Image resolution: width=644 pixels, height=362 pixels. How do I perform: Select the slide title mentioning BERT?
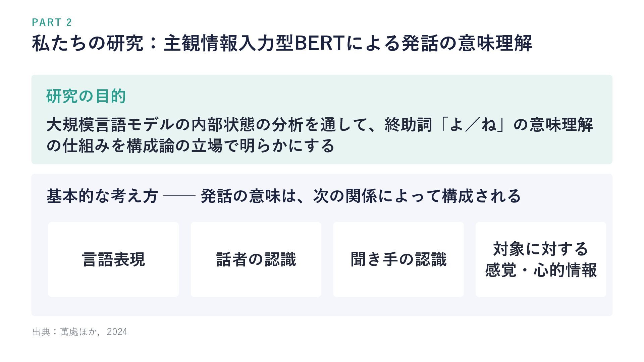tap(282, 43)
